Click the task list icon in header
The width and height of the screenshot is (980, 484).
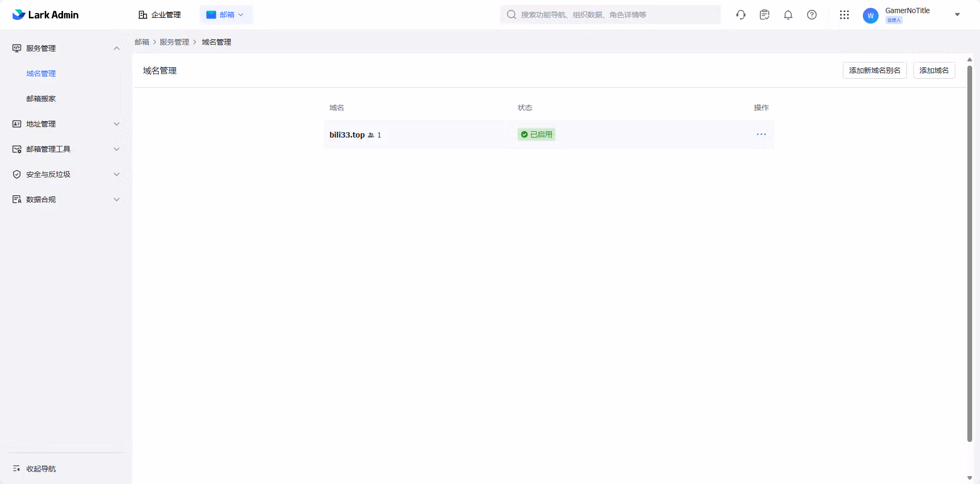(765, 15)
